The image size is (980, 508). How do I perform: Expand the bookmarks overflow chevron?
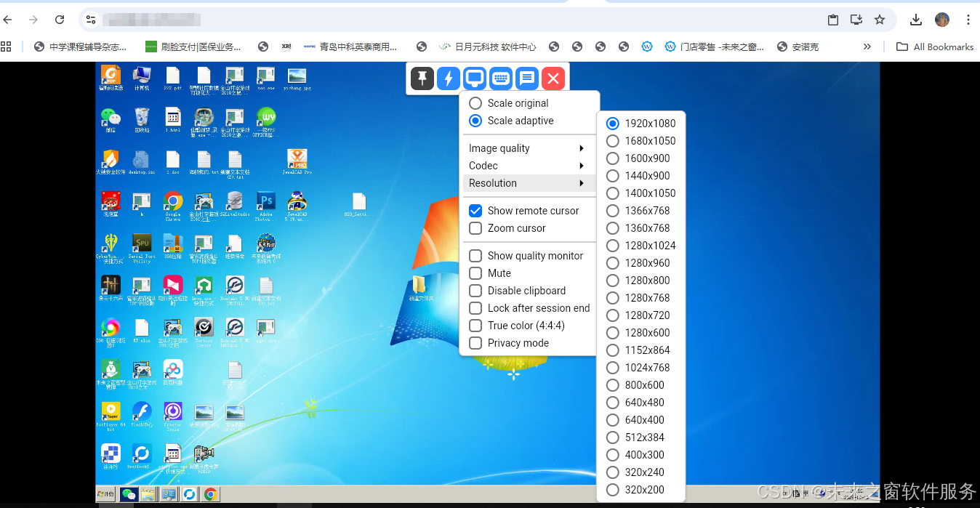coord(867,47)
